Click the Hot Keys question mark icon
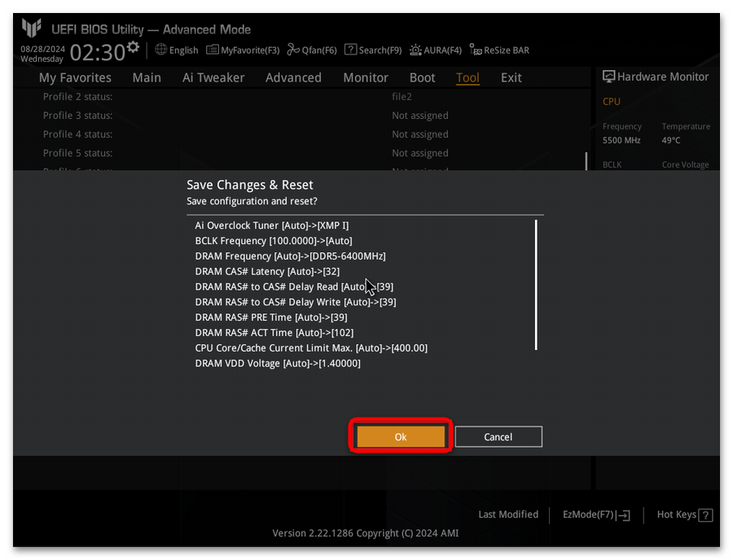733x560 pixels. pos(706,515)
